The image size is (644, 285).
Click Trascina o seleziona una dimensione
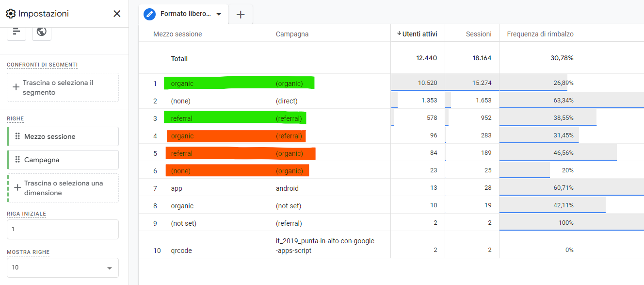tap(63, 188)
